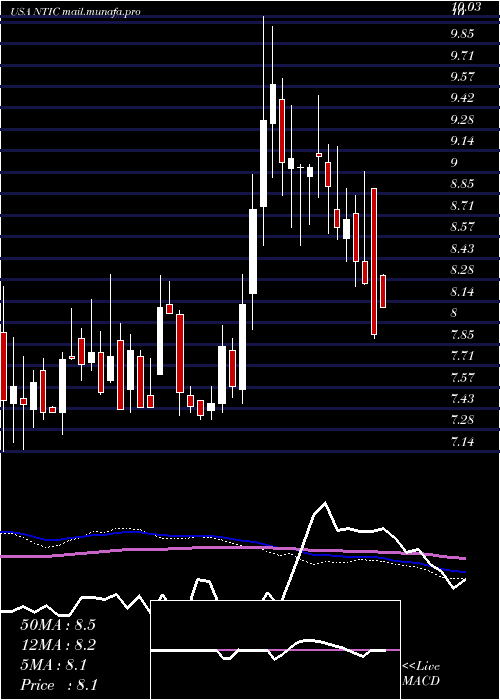Select the 9.85 price axis label
The height and width of the screenshot is (700, 500).
(x=462, y=34)
